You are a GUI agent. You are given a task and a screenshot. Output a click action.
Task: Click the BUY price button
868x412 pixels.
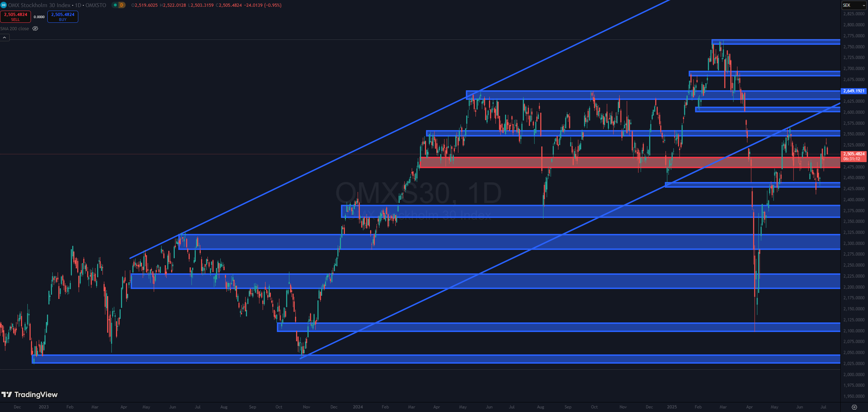(x=63, y=16)
